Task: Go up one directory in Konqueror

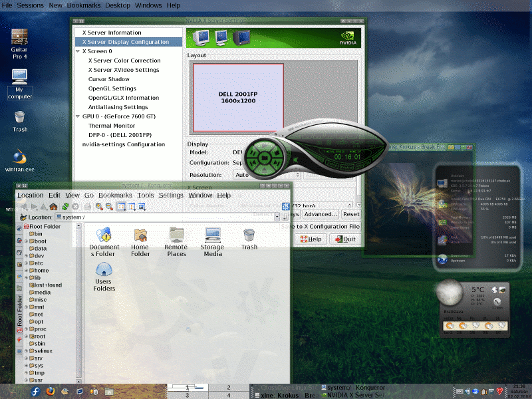Action: point(43,206)
